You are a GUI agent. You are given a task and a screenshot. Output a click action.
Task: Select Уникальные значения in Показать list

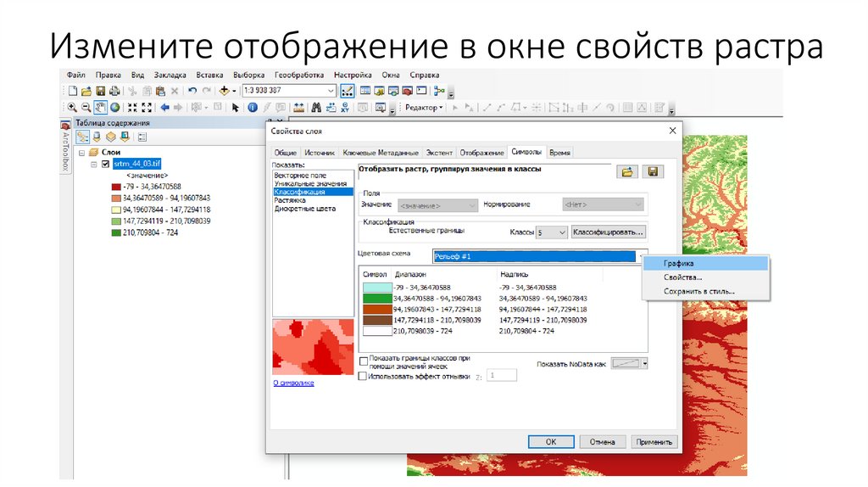(310, 184)
